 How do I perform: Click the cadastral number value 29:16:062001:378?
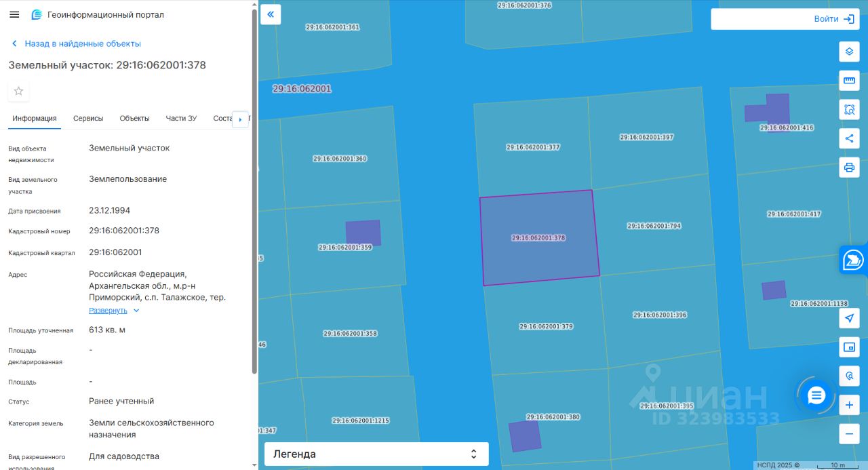[x=124, y=231]
